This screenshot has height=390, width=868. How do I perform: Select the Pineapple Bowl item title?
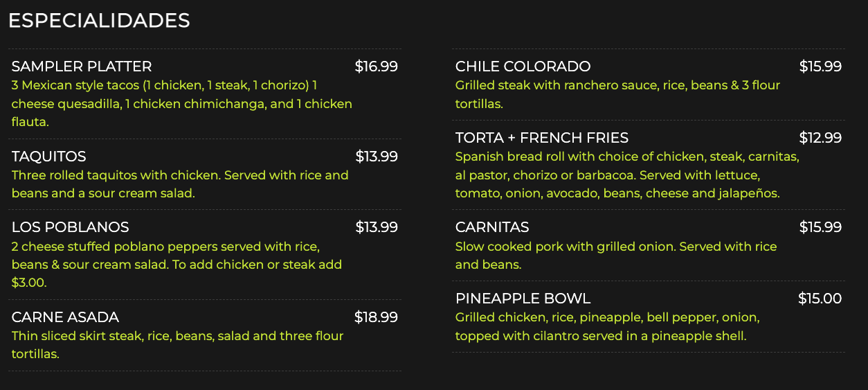pos(523,299)
